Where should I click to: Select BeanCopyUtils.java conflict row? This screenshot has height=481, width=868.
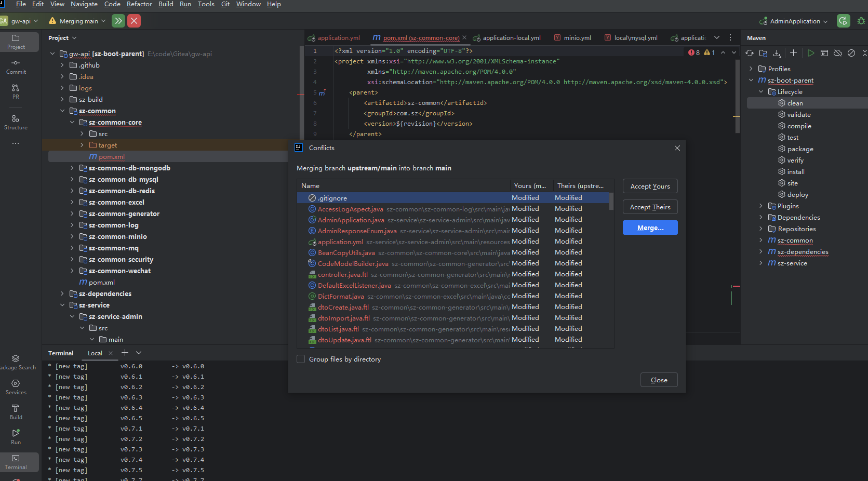point(452,252)
